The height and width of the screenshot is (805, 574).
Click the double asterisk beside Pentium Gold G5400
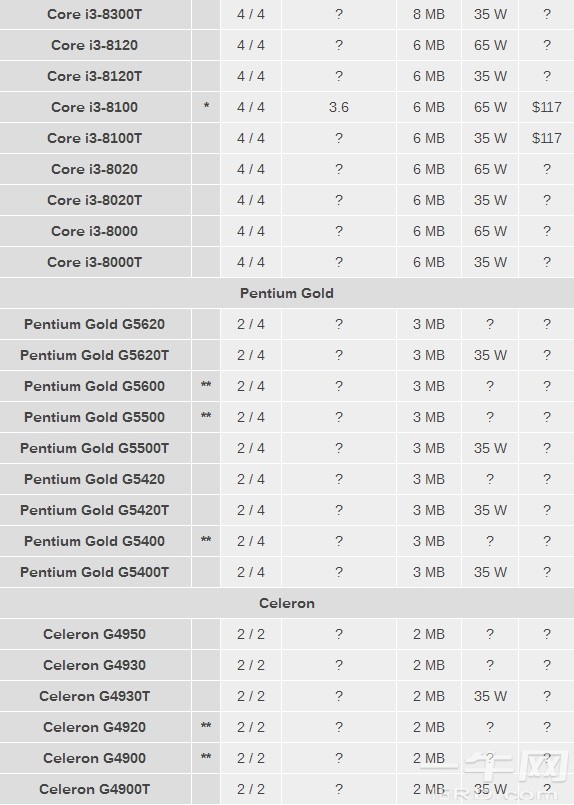(x=206, y=540)
